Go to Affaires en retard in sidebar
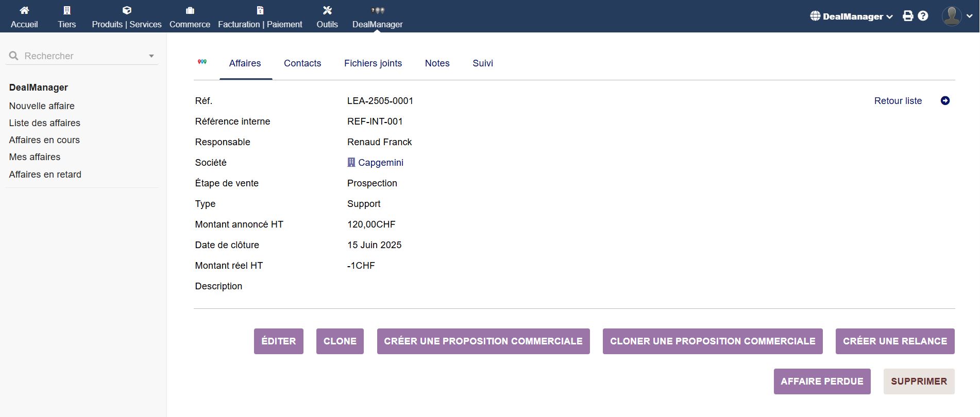Image resolution: width=980 pixels, height=417 pixels. coord(45,175)
